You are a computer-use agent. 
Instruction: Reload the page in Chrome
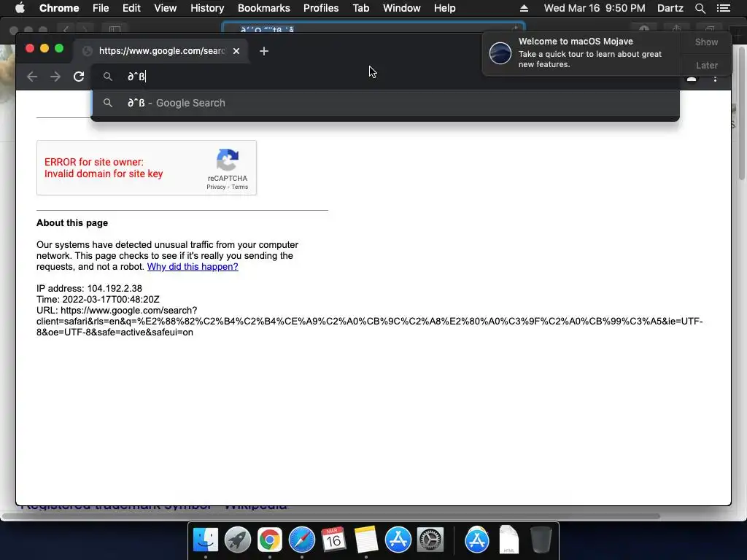pyautogui.click(x=79, y=77)
